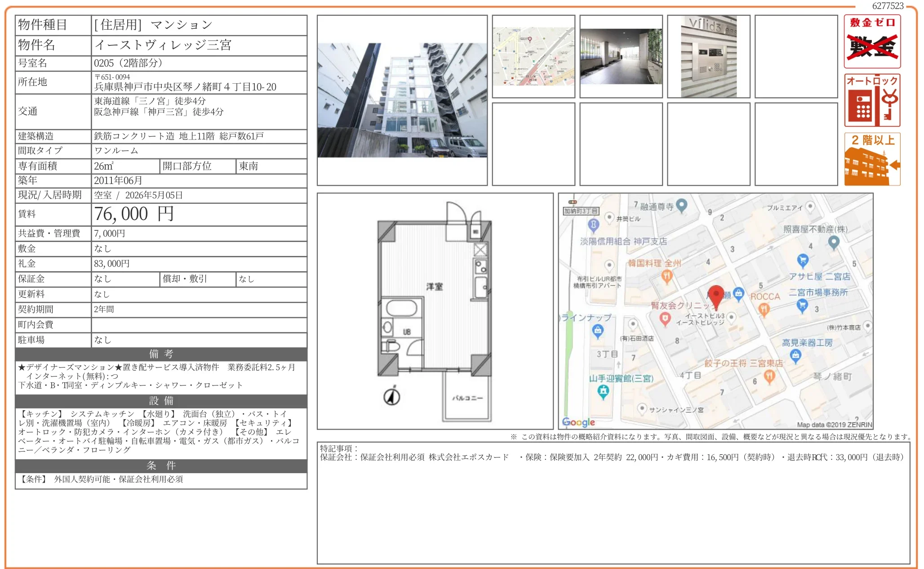Click the red location pin on map

tap(715, 295)
